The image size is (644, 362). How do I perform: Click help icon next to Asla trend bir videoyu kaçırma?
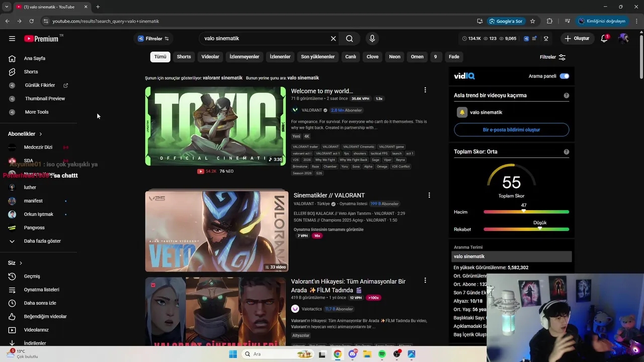point(567,96)
